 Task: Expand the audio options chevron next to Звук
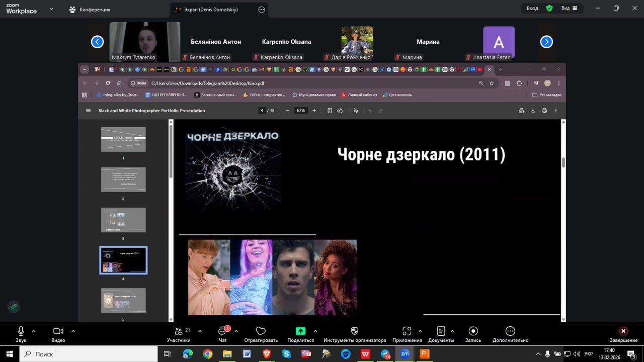click(x=34, y=331)
